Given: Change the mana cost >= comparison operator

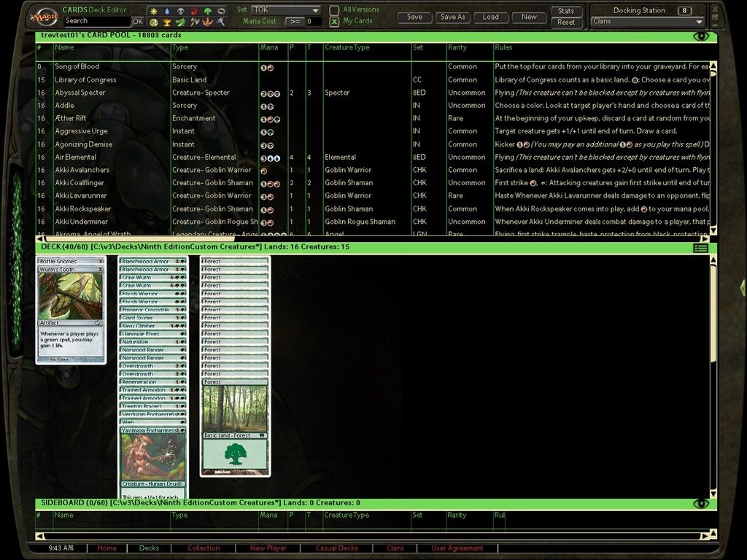Looking at the screenshot, I should pyautogui.click(x=294, y=22).
